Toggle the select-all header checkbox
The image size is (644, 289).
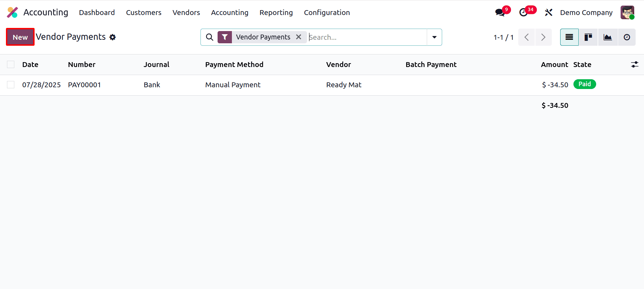pos(11,64)
